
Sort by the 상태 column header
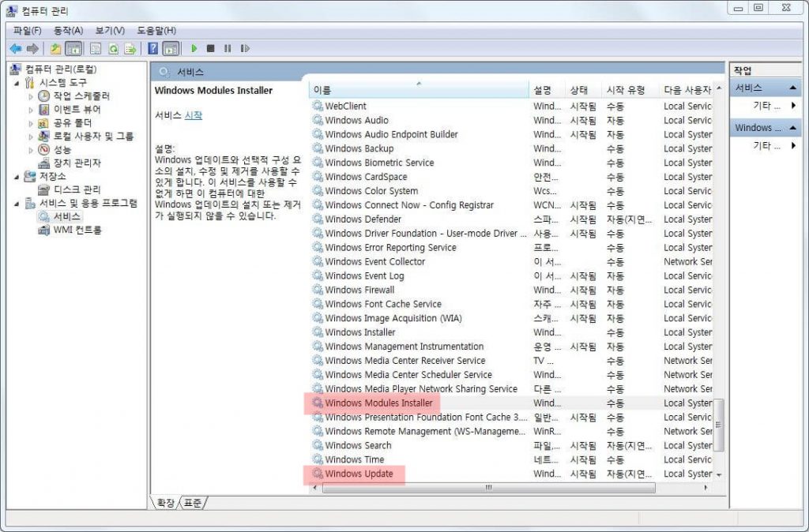(583, 90)
